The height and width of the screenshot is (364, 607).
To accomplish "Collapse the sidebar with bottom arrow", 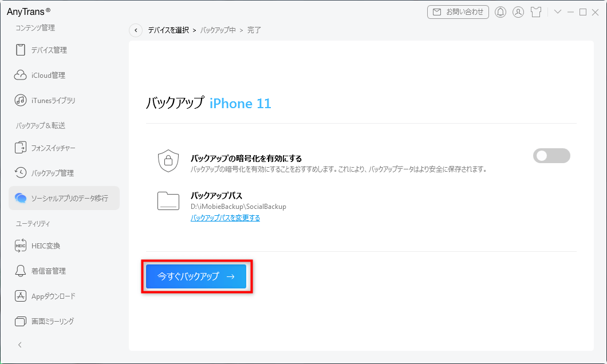I will click(19, 345).
